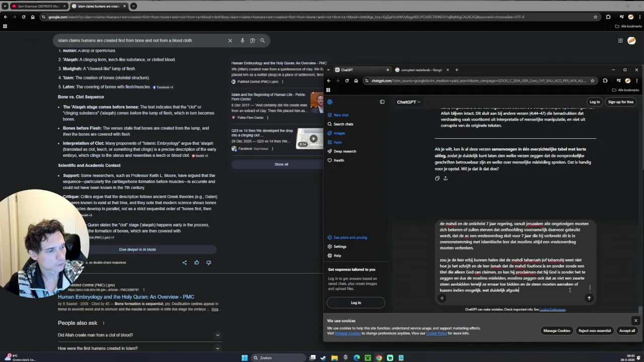Toggle the ChatGPT sidebar panel
This screenshot has height=362, width=644.
click(382, 102)
